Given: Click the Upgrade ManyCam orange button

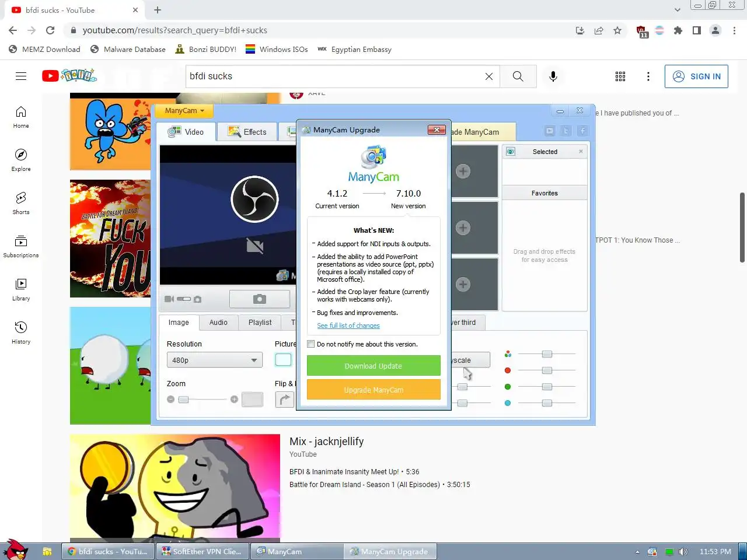Looking at the screenshot, I should 373,390.
